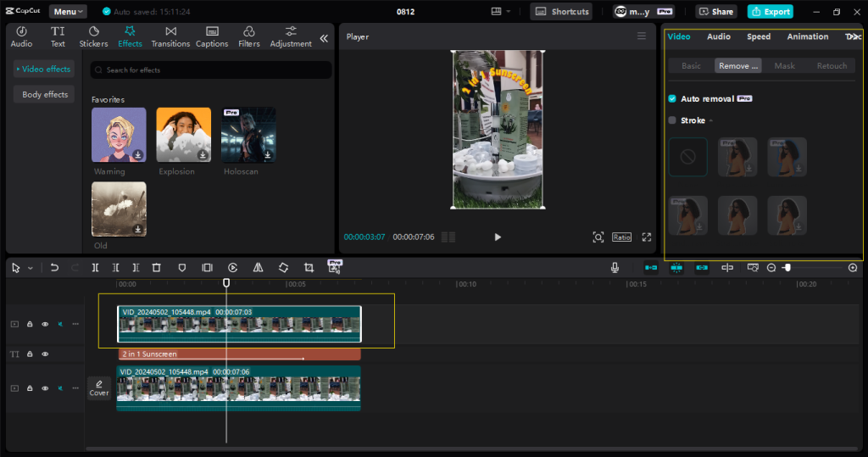Switch to the Speed tab

[759, 36]
